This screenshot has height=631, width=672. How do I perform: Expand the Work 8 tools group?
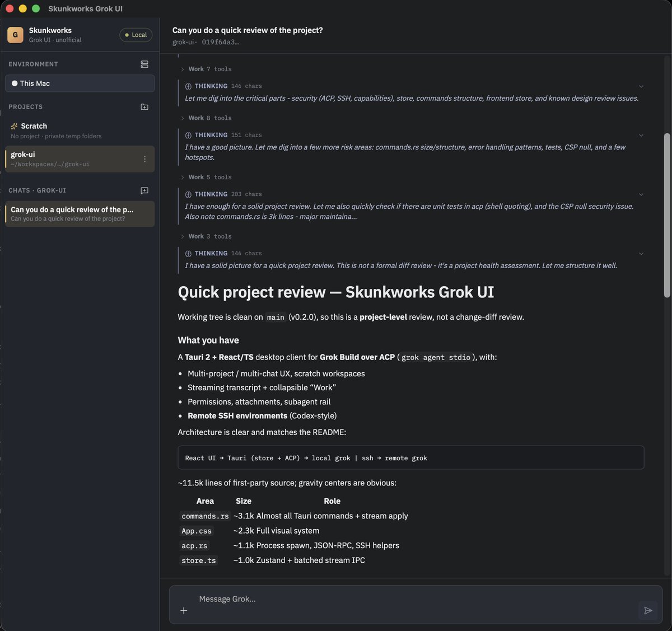206,118
